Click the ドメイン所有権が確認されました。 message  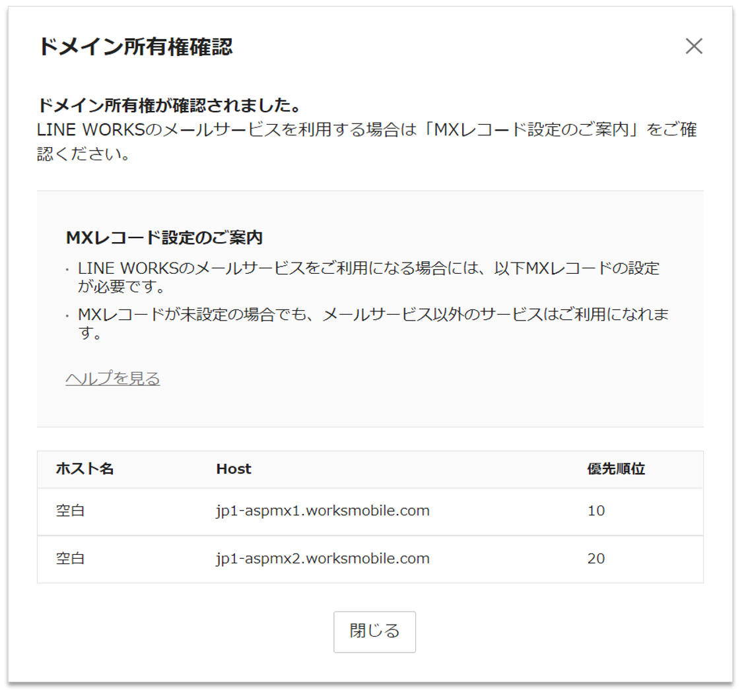tap(169, 105)
